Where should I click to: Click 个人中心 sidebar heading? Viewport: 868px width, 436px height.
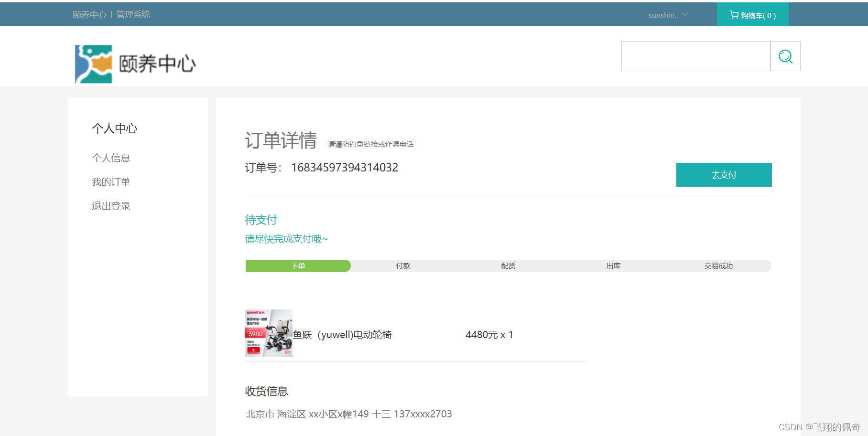pos(114,128)
